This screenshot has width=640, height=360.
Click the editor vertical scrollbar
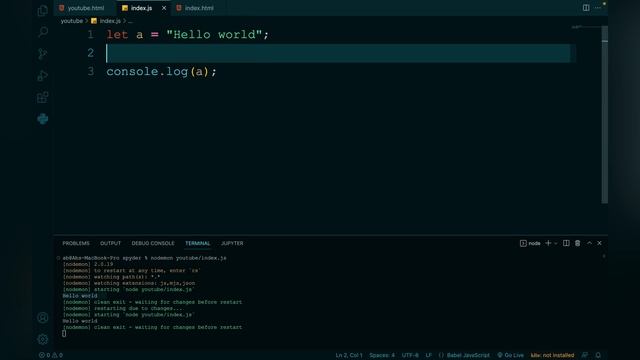pos(604,114)
